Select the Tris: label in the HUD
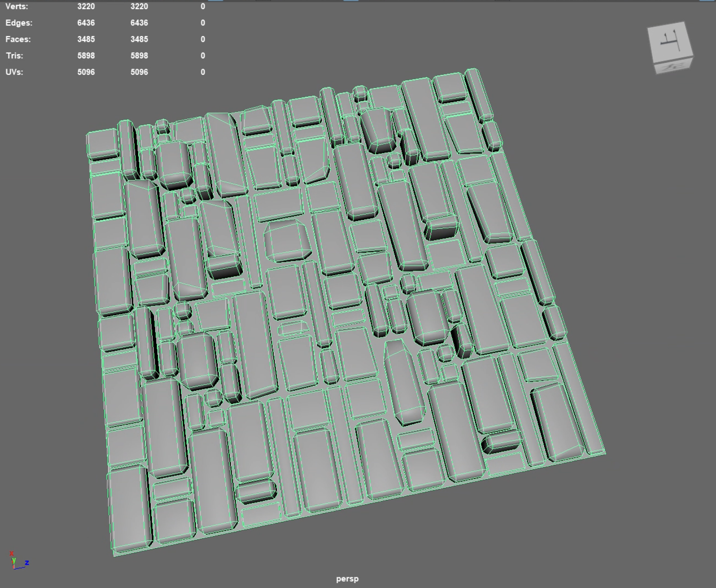The width and height of the screenshot is (716, 588). pos(15,55)
